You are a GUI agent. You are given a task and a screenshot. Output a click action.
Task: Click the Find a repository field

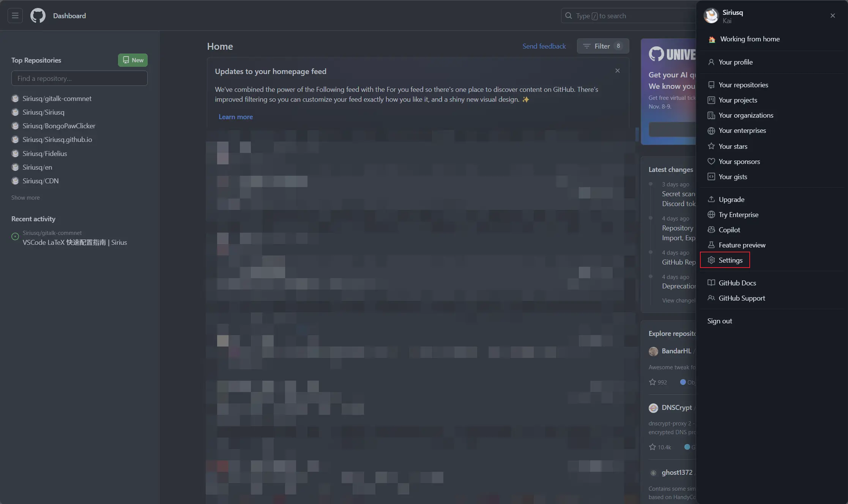[x=79, y=78]
